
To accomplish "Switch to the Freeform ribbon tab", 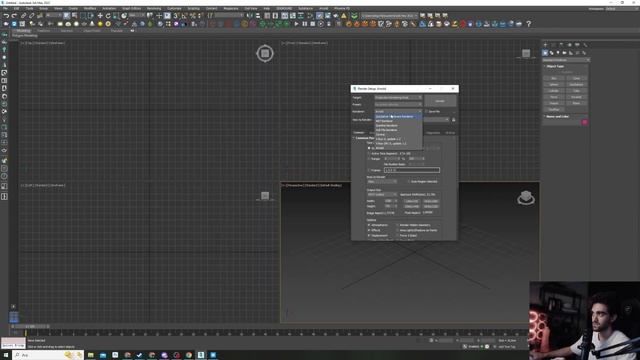I will (x=44, y=31).
